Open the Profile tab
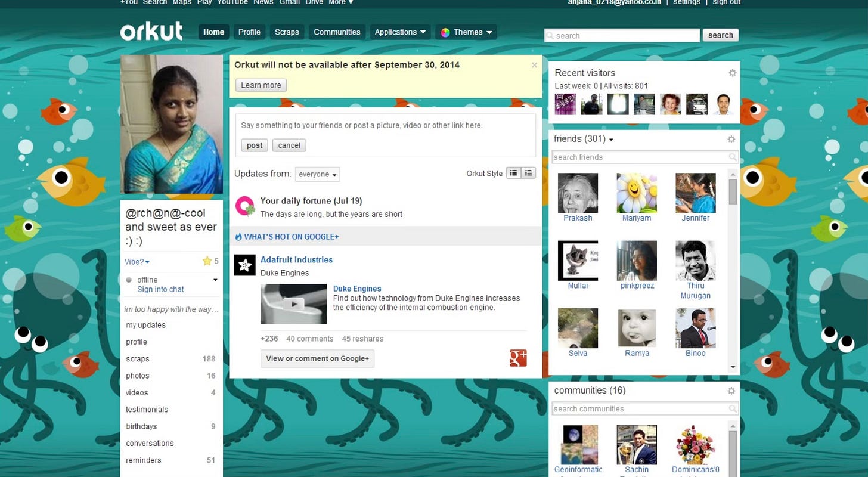This screenshot has height=477, width=868. click(249, 32)
